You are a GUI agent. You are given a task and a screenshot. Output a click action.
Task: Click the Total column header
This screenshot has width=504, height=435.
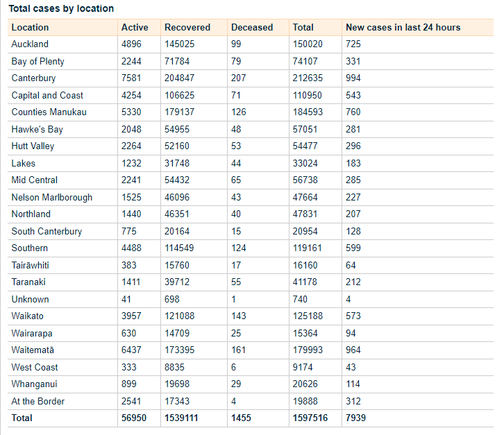[x=303, y=27]
